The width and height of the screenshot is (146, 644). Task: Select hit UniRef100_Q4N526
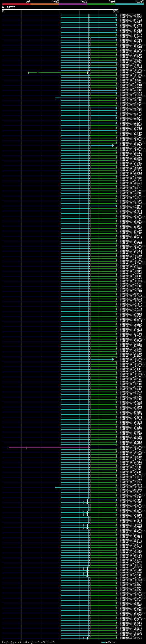tap(131, 37)
